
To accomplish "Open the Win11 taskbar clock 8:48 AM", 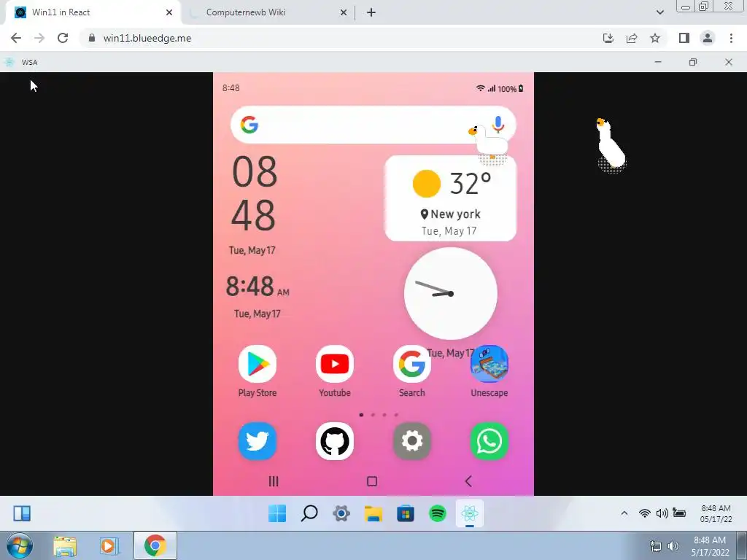I will click(x=716, y=513).
